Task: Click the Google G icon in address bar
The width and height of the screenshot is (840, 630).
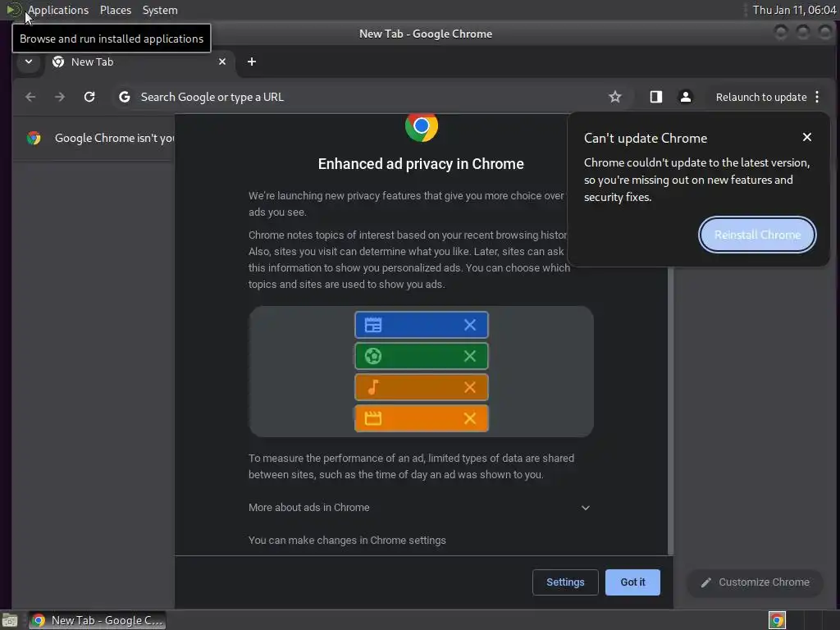Action: 125,97
